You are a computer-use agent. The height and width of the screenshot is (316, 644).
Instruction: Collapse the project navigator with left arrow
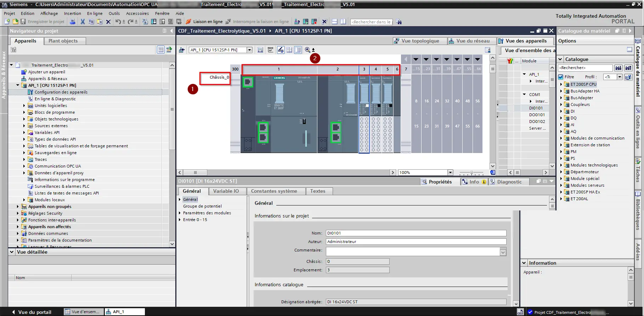click(x=171, y=31)
